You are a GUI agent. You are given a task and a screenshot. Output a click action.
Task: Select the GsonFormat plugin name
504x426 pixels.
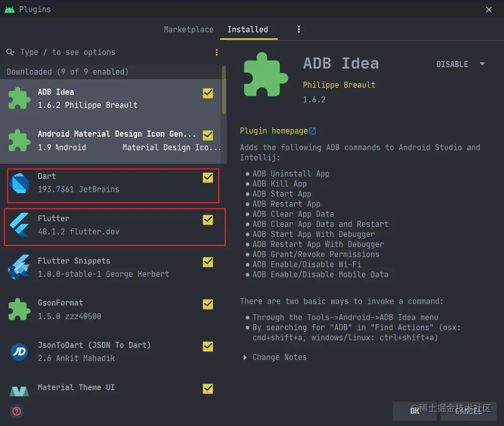pyautogui.click(x=60, y=303)
